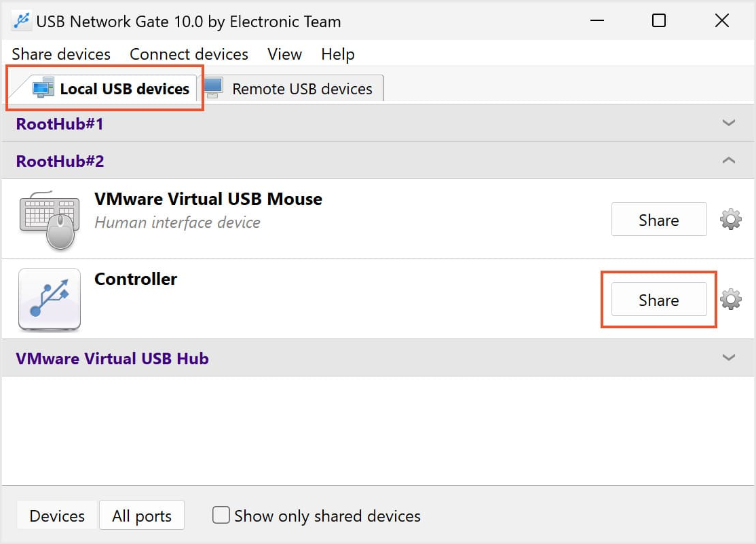Open the View menu
756x544 pixels.
[x=284, y=54]
